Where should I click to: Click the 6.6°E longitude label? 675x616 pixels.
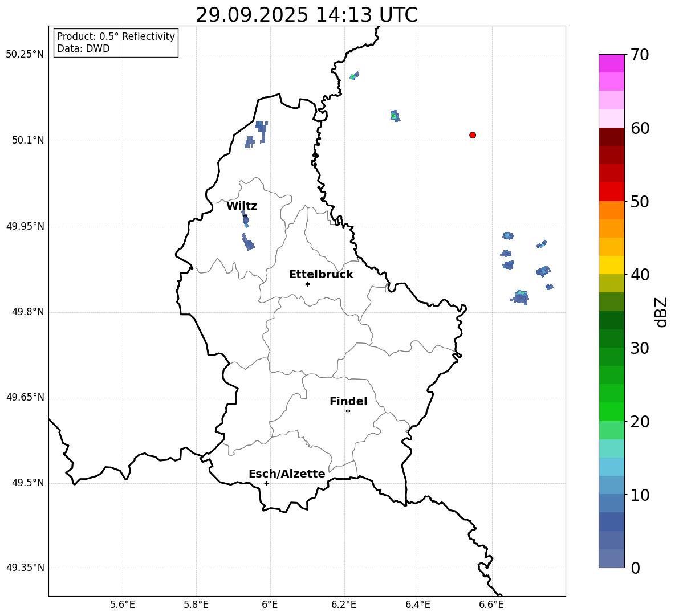pos(491,605)
